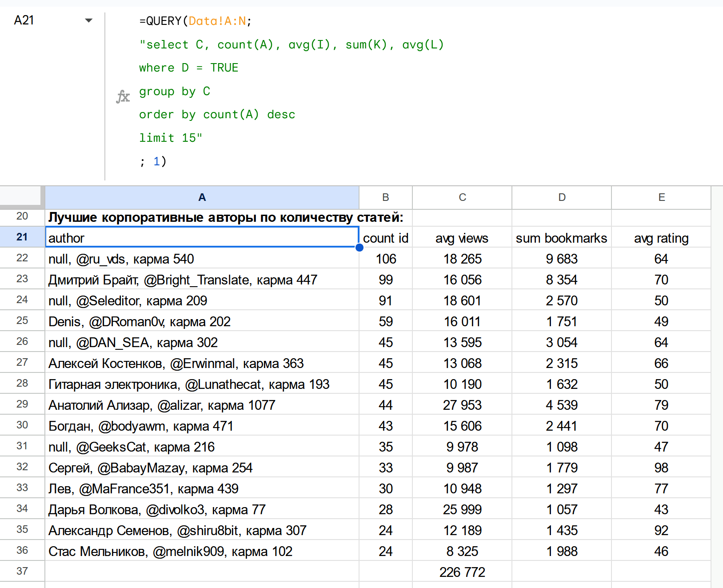The image size is (723, 588).
Task: Select cell with total 226 772
Action: point(462,572)
